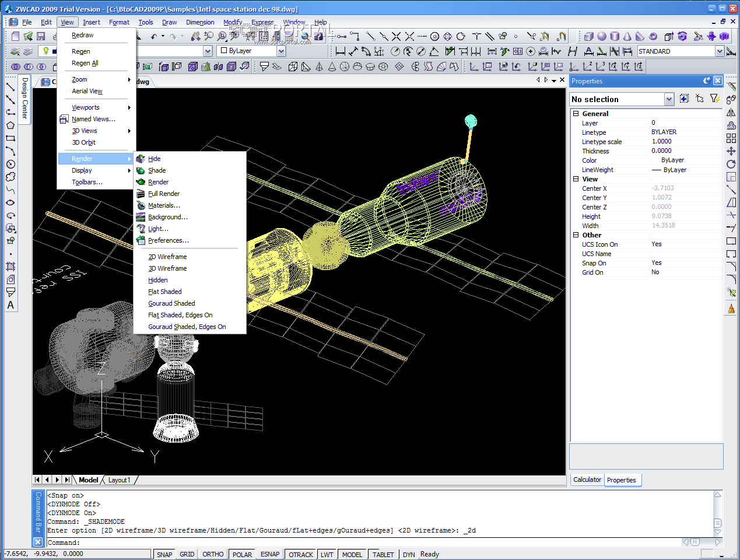740x560 pixels.
Task: Open the STANDARD dimension style dropdown
Action: [x=719, y=51]
